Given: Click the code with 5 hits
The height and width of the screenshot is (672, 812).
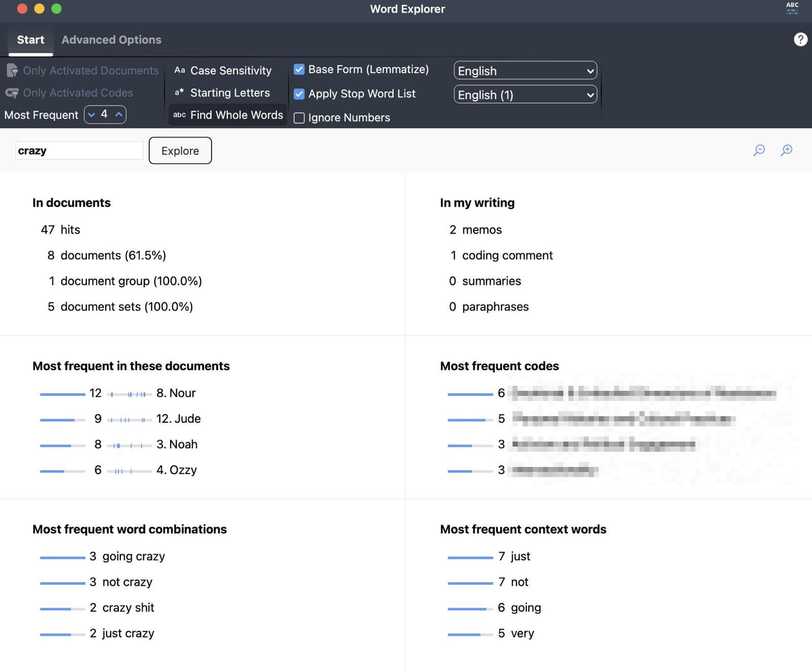Looking at the screenshot, I should pos(624,419).
